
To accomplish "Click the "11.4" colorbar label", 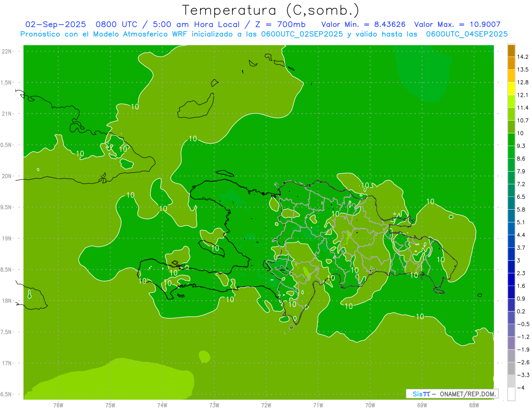I will point(523,108).
